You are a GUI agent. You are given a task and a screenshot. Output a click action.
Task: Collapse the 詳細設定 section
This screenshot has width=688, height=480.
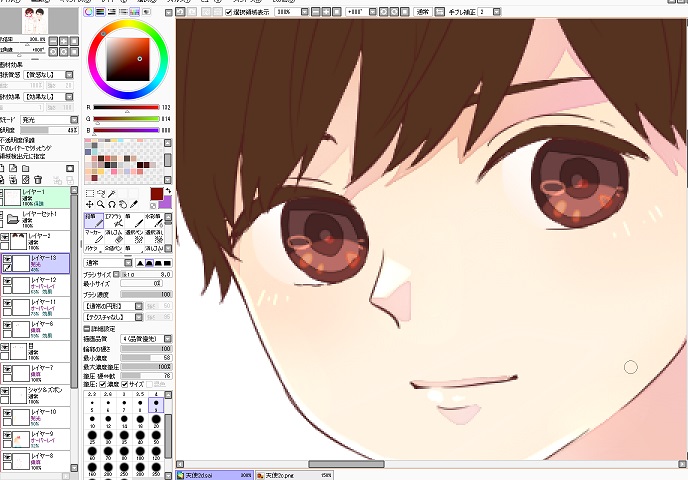tap(86, 329)
